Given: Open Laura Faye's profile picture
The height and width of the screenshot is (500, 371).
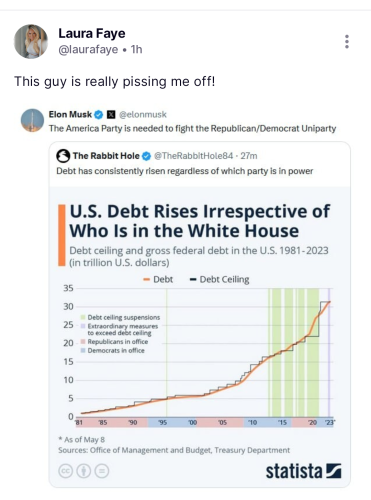Looking at the screenshot, I should [x=31, y=41].
